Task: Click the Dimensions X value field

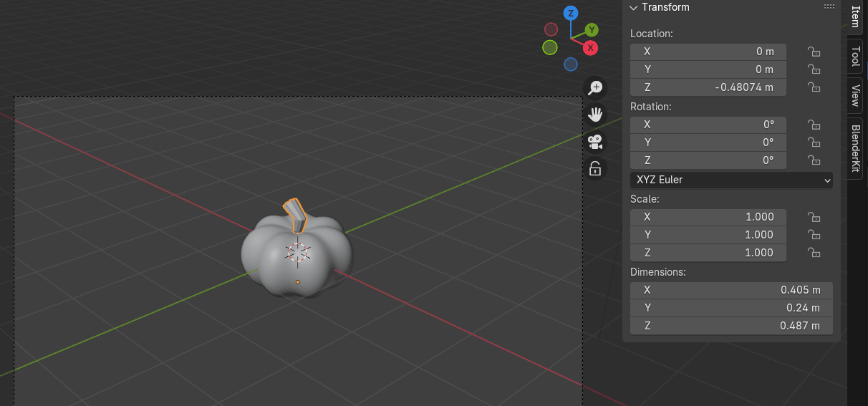Action: tap(731, 290)
